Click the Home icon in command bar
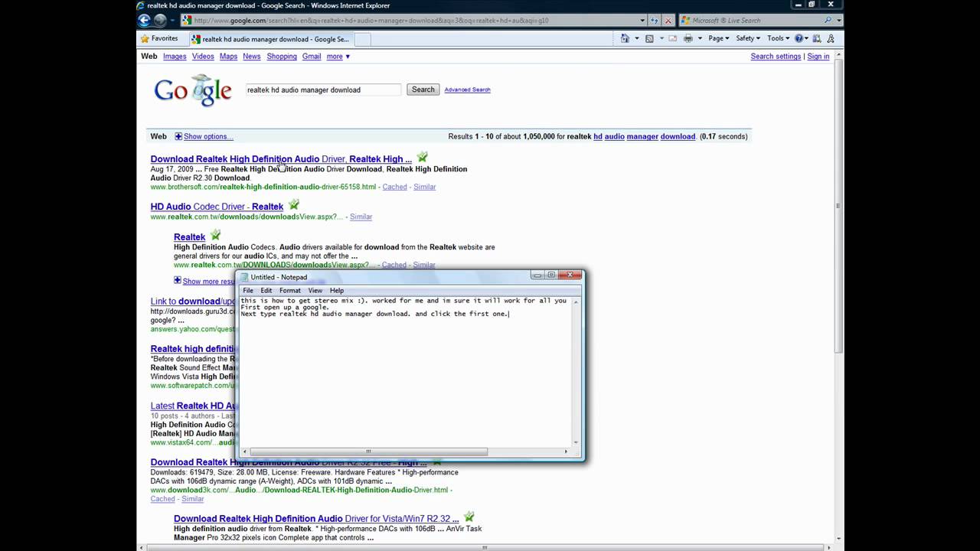 tap(626, 38)
